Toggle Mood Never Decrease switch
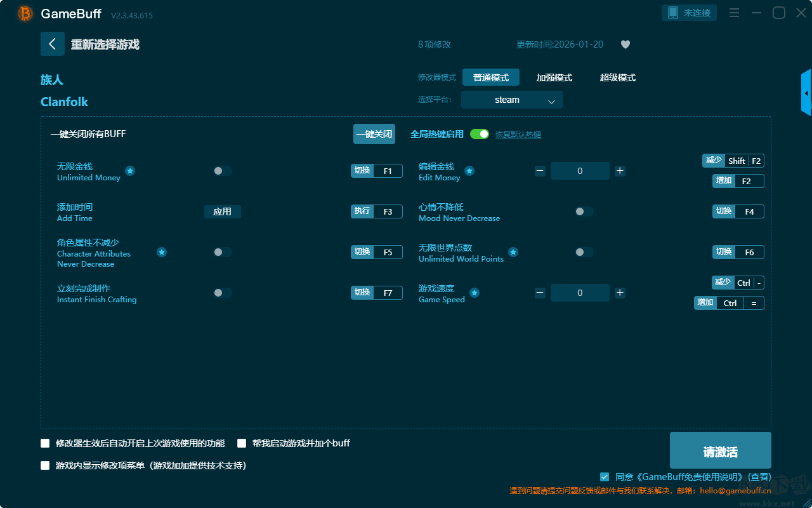Image resolution: width=812 pixels, height=508 pixels. [584, 211]
